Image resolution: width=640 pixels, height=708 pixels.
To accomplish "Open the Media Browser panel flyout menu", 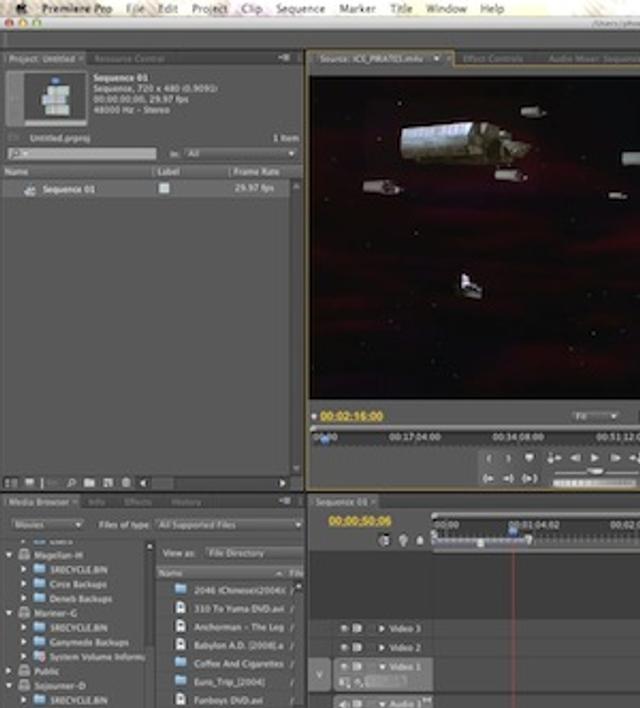I will (285, 501).
